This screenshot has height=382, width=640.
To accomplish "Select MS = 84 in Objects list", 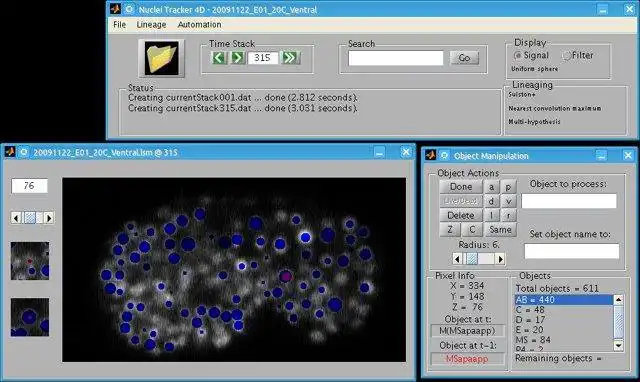I will pyautogui.click(x=564, y=340).
